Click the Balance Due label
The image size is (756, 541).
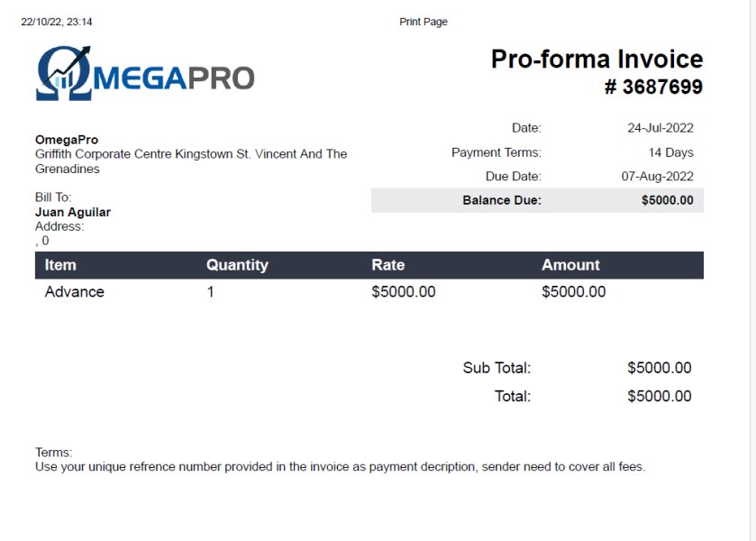(502, 200)
